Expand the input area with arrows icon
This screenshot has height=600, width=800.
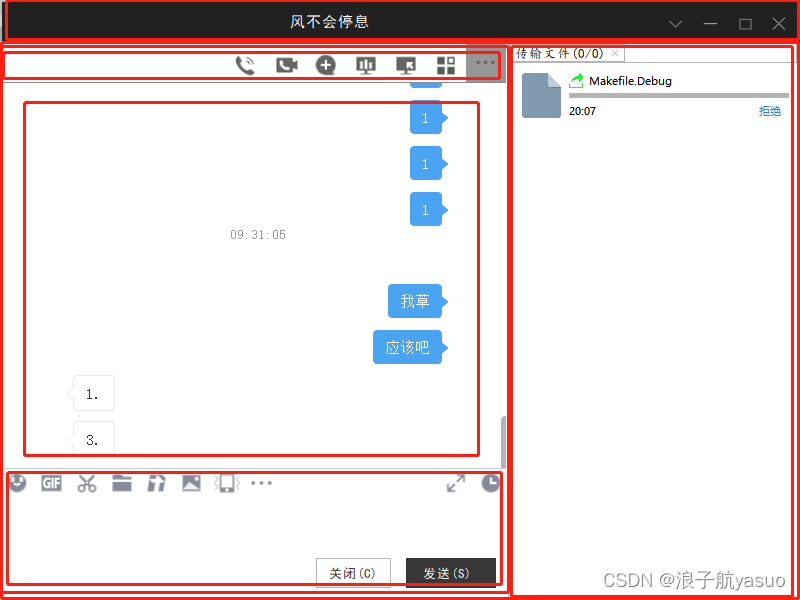pos(456,484)
